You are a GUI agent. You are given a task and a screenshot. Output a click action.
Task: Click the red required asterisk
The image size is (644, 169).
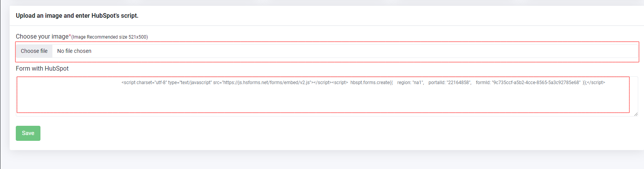70,36
